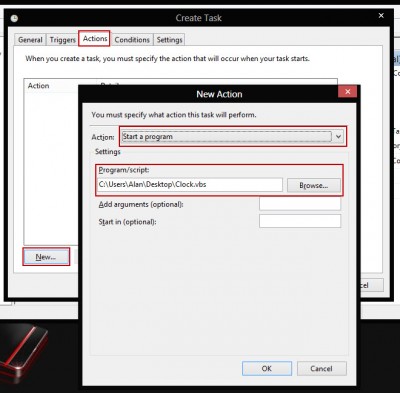Select the Actions tab
This screenshot has height=393, width=400.
(95, 39)
